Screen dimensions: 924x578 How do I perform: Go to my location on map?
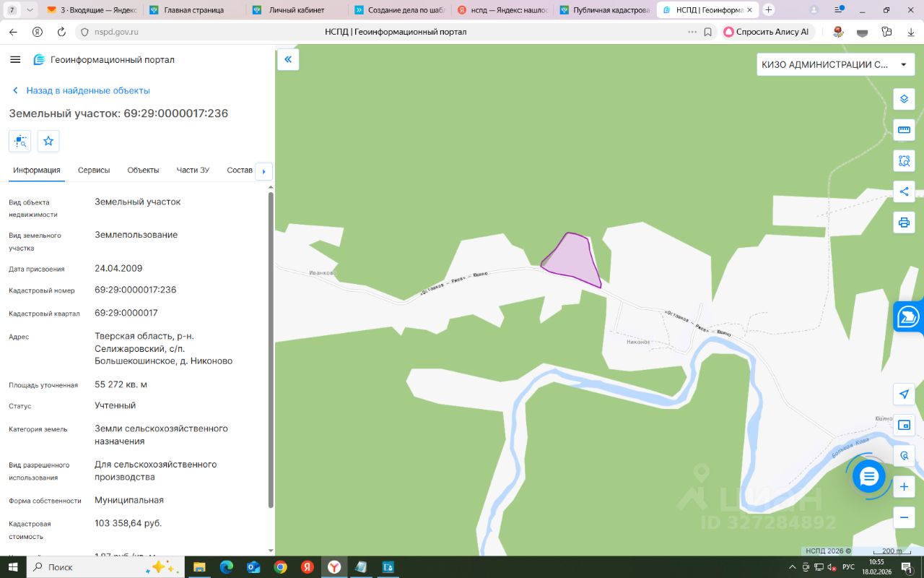(x=904, y=394)
